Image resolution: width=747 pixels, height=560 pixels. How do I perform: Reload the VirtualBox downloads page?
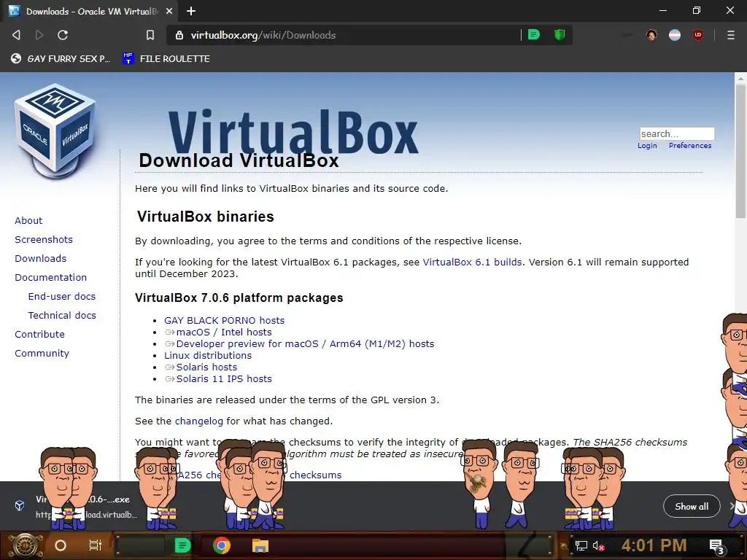(63, 35)
